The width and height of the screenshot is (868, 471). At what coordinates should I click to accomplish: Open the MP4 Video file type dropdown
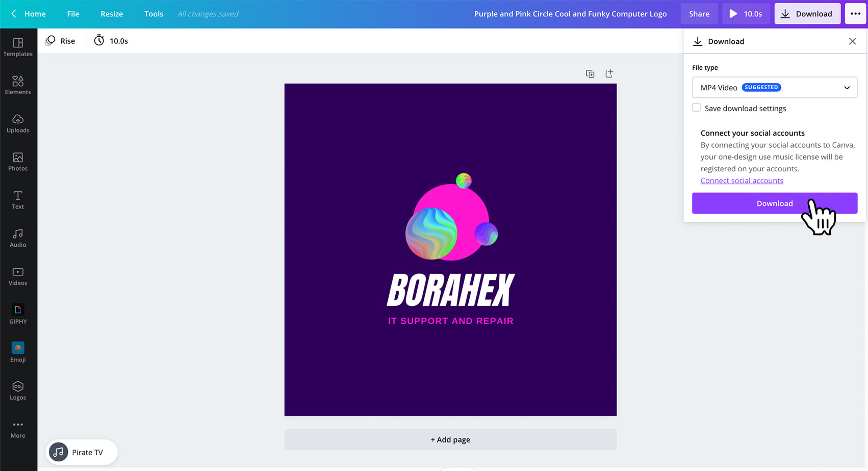point(774,87)
